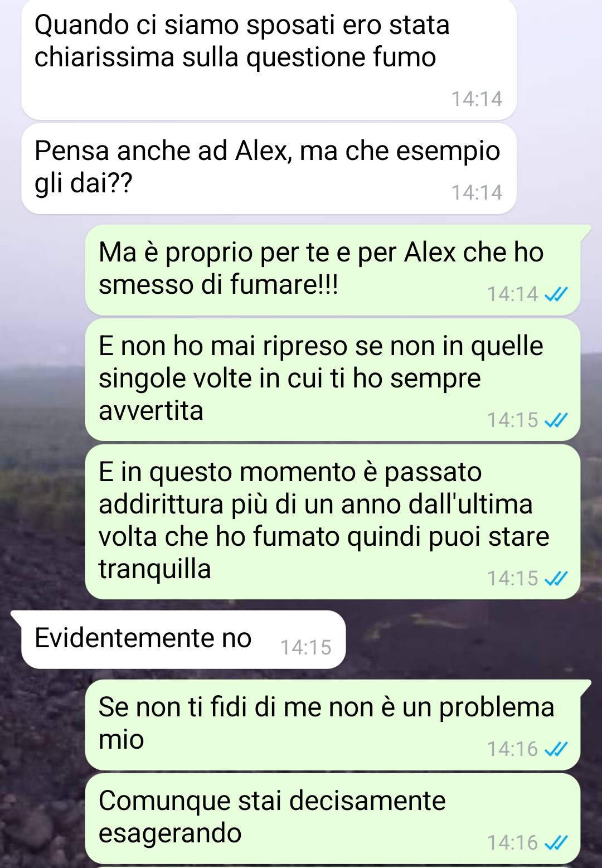Image resolution: width=602 pixels, height=868 pixels.
Task: Tap read checkmarks on 'avvertita' message
Action: click(556, 420)
